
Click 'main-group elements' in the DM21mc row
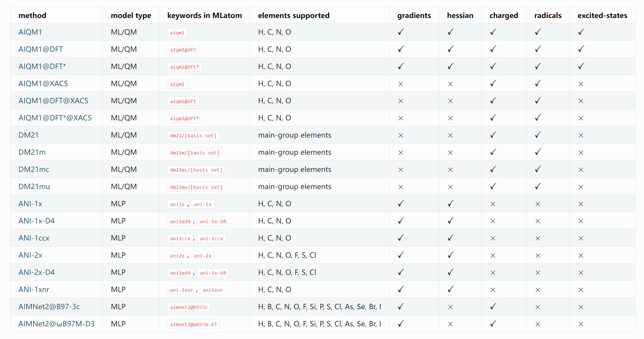click(x=295, y=169)
